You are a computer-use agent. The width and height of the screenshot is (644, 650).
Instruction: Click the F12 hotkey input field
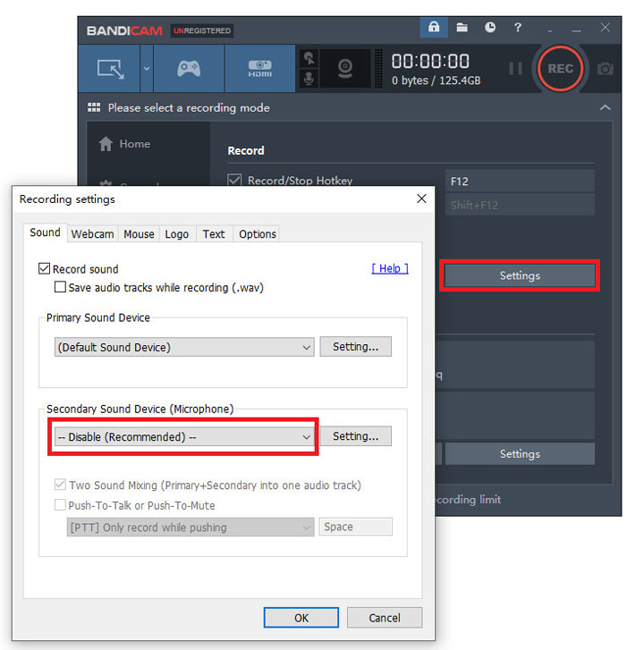[520, 181]
